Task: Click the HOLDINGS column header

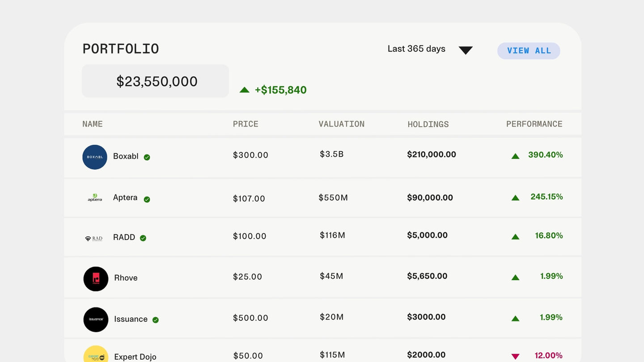Action: click(428, 124)
